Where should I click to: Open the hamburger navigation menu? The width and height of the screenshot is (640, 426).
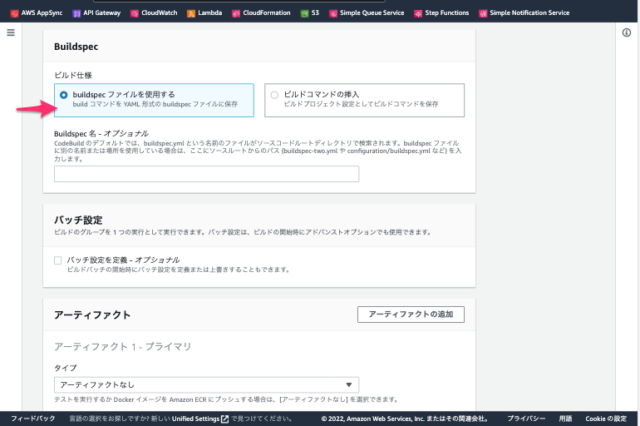click(x=11, y=33)
